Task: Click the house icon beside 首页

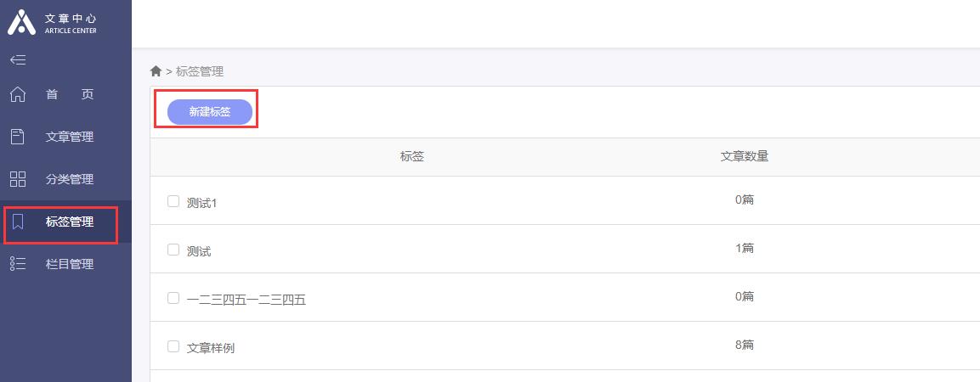Action: pyautogui.click(x=18, y=94)
